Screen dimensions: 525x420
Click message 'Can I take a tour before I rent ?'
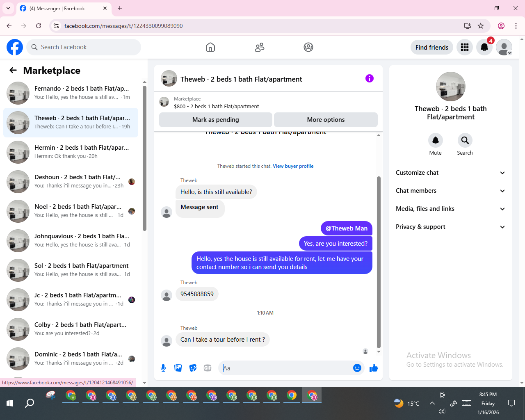point(223,340)
